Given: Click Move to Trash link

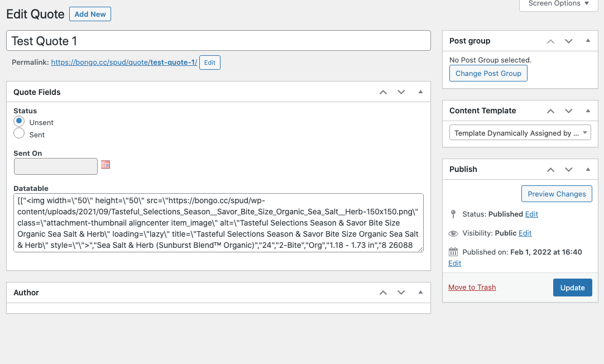Looking at the screenshot, I should 472,288.
